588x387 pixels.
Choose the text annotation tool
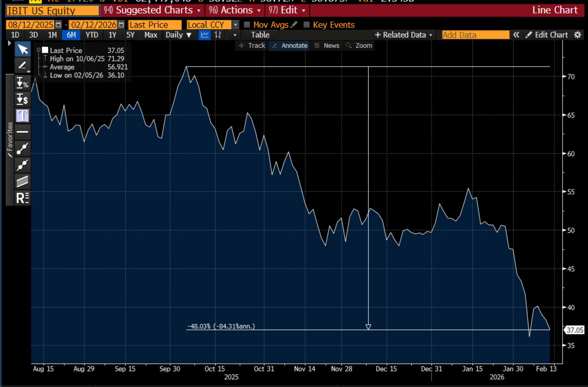pos(23,116)
